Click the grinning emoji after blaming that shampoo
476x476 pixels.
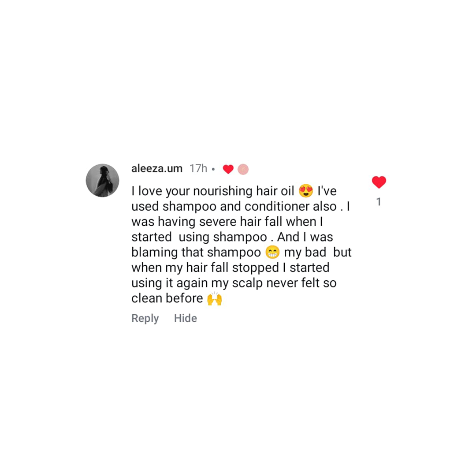[272, 252]
